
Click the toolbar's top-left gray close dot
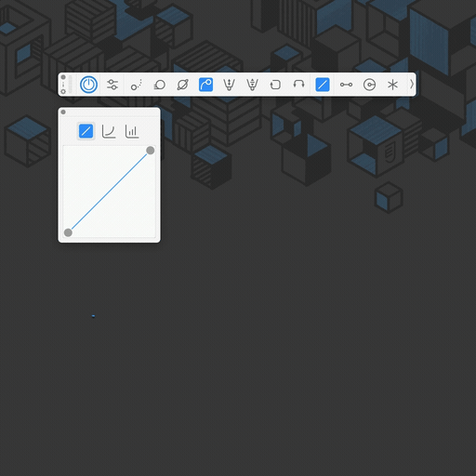click(63, 77)
